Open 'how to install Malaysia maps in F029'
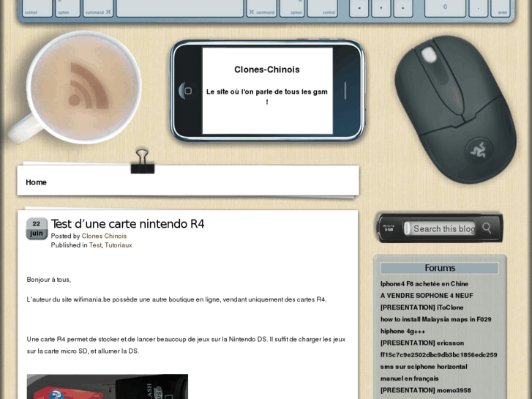Image resolution: width=532 pixels, height=399 pixels. pos(435,319)
